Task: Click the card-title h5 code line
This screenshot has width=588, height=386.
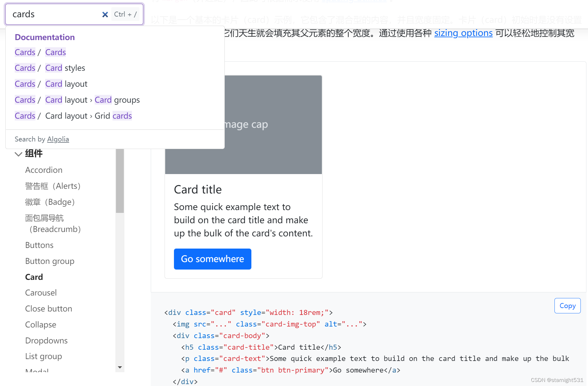Action: point(261,347)
